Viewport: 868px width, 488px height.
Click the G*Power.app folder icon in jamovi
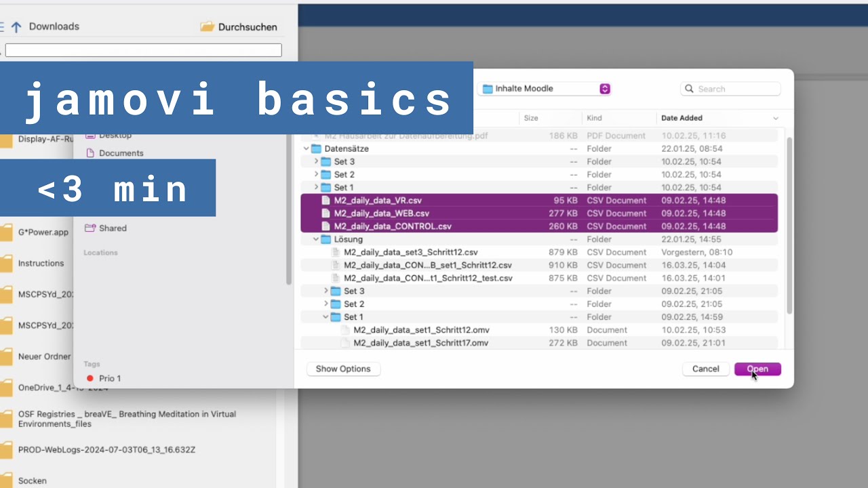click(5, 232)
